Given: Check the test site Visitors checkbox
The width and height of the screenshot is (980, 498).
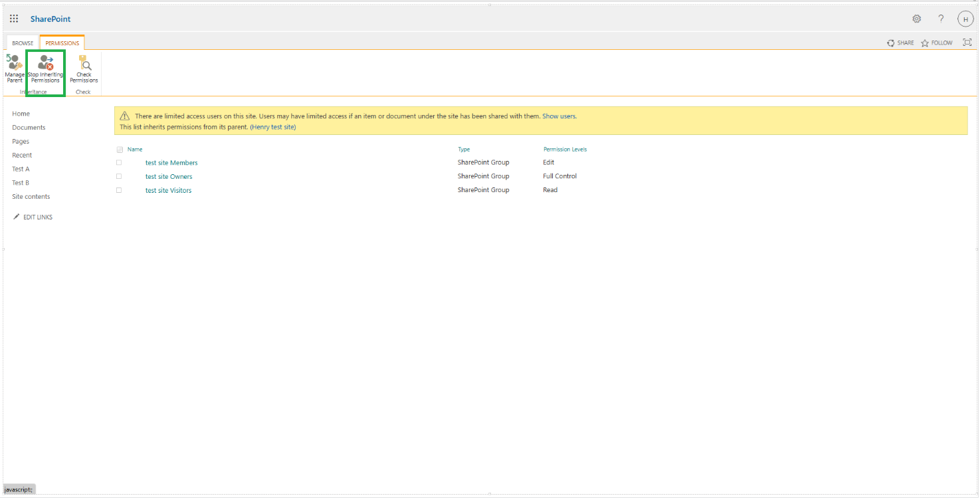Looking at the screenshot, I should click(x=119, y=190).
